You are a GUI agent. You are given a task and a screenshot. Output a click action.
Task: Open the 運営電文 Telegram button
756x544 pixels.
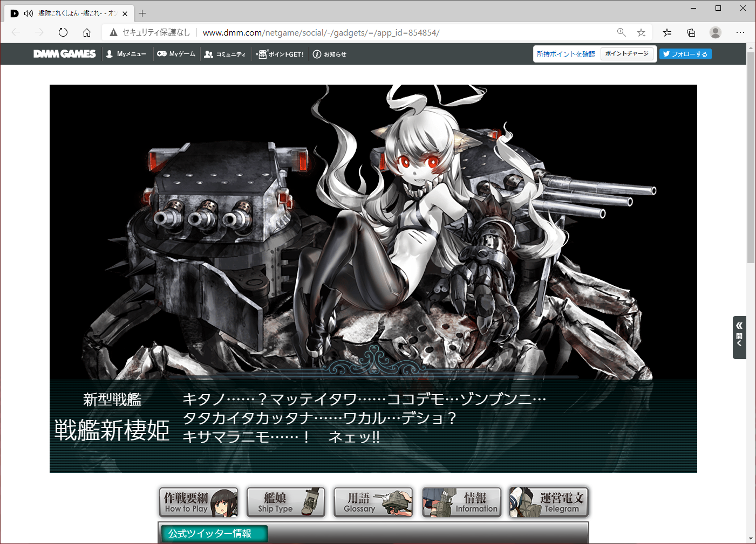pos(549,502)
